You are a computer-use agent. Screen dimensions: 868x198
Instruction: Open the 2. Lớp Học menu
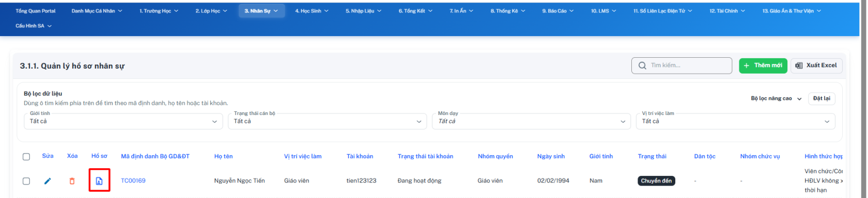pos(211,11)
